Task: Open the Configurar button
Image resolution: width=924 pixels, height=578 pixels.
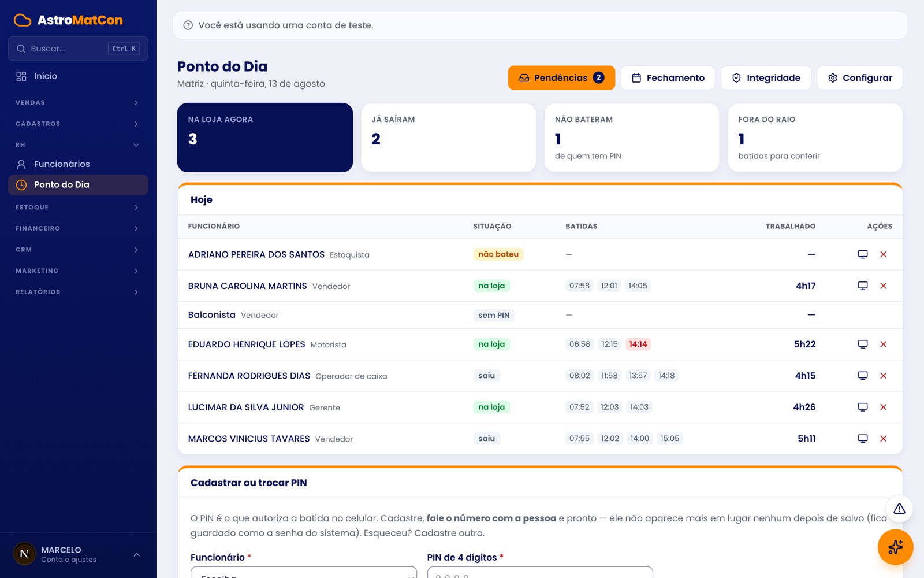Action: click(x=860, y=78)
